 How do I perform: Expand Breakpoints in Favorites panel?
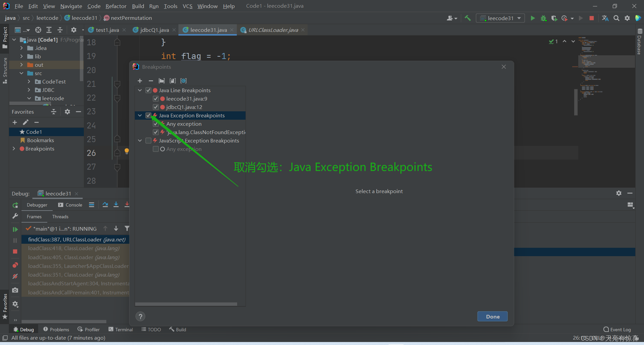click(x=14, y=149)
